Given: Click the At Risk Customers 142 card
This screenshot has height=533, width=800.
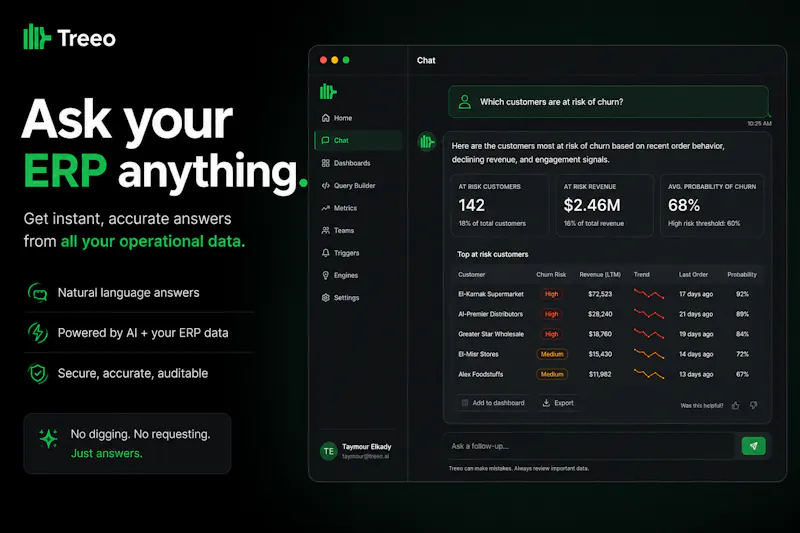Looking at the screenshot, I should click(499, 205).
